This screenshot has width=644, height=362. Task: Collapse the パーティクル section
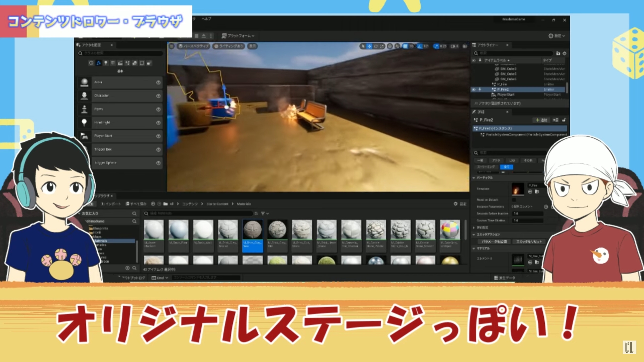tap(474, 178)
